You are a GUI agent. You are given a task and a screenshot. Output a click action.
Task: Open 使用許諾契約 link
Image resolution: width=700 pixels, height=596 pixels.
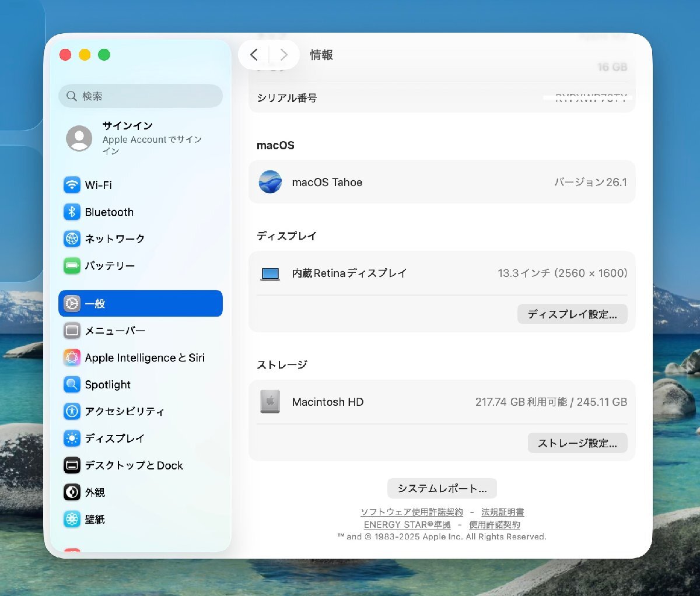pos(495,525)
